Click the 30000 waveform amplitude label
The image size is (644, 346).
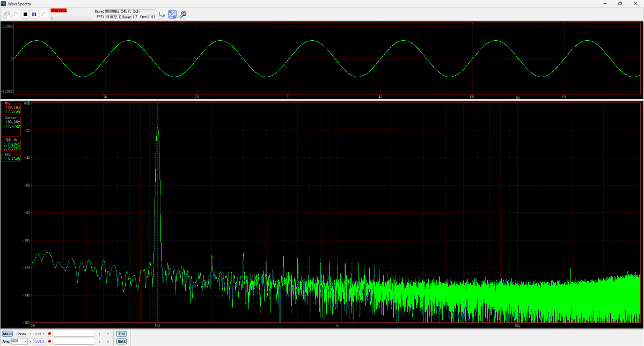8,26
